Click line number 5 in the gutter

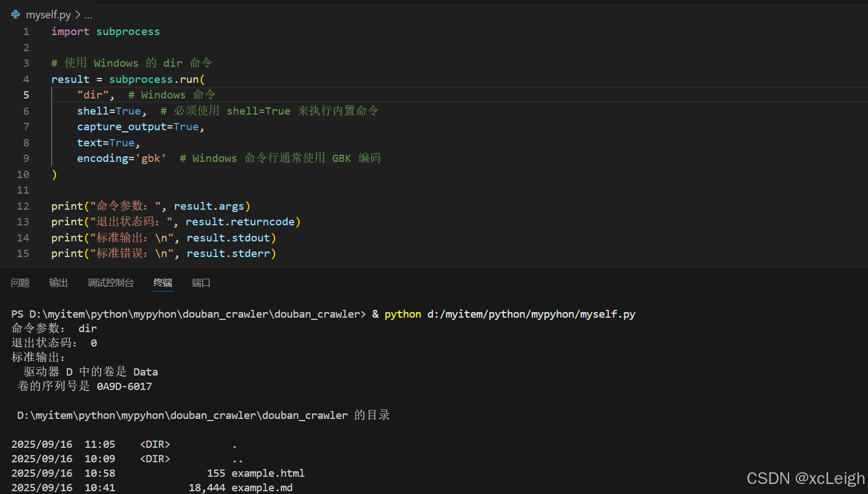(x=26, y=95)
